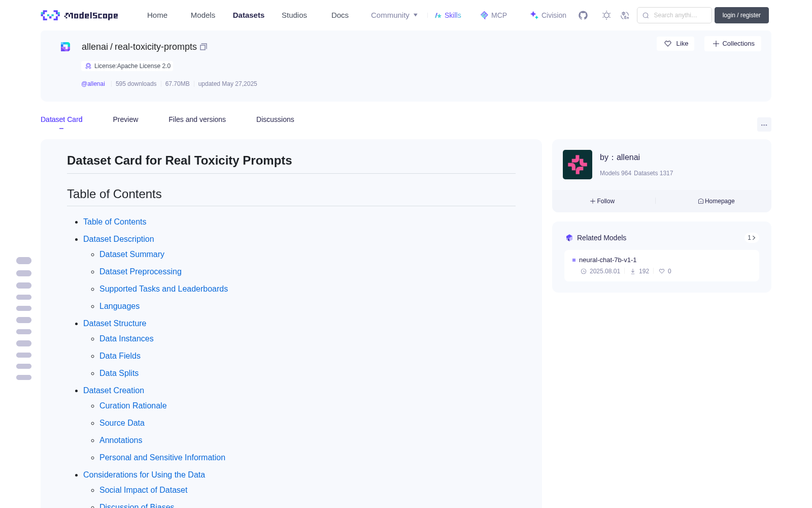Open the GitHub repository icon
This screenshot has width=812, height=508.
coord(583,15)
